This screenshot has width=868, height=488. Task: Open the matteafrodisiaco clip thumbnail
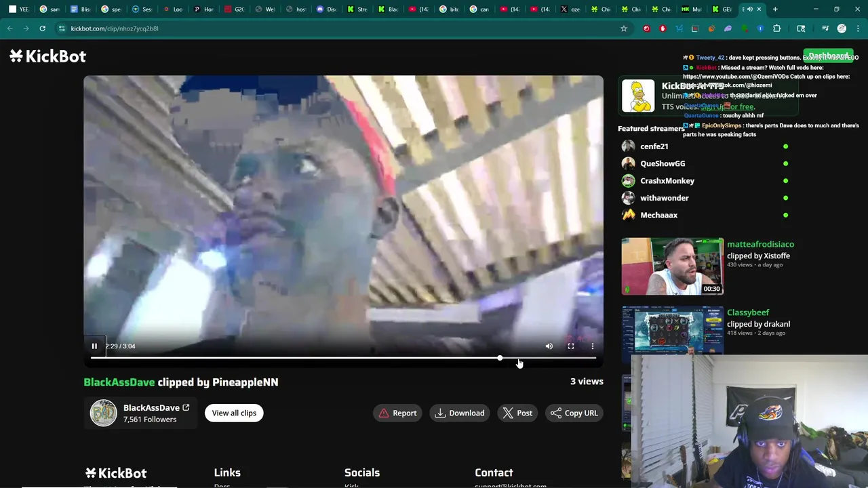673,266
